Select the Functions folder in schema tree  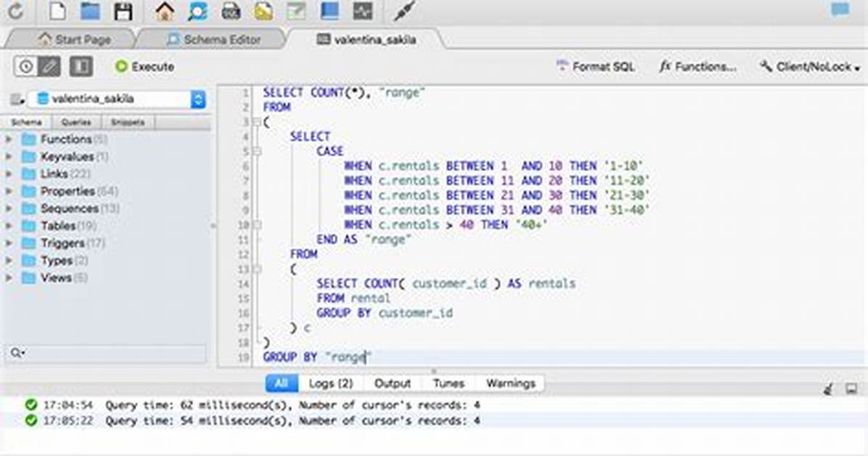(65, 139)
